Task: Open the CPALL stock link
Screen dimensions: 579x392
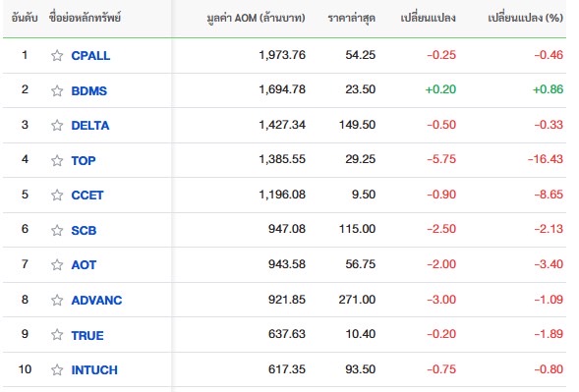Action: coord(90,56)
